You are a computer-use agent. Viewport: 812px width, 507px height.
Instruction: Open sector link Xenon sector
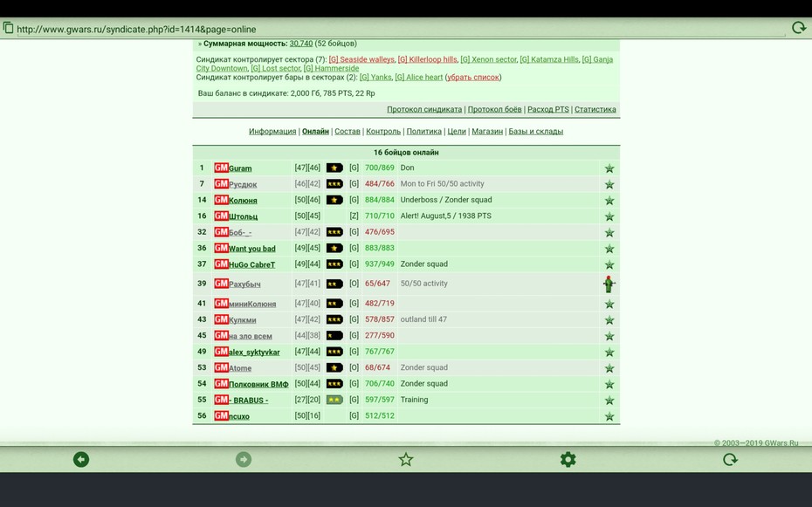(488, 59)
